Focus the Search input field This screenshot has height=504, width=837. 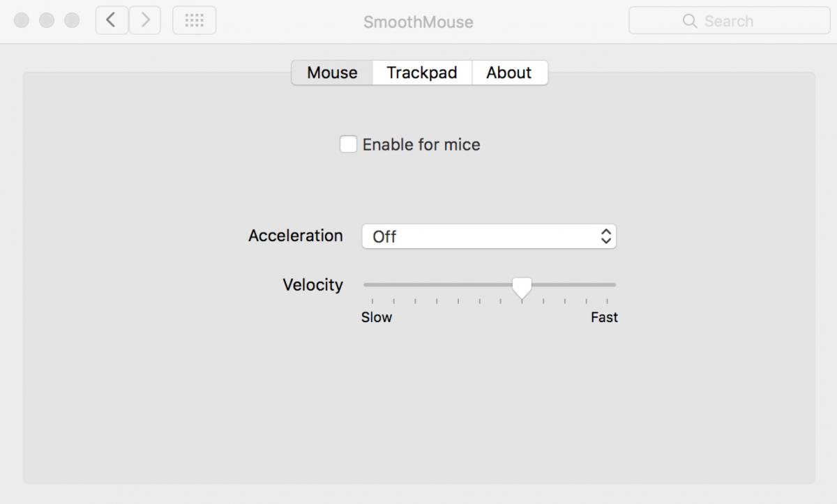click(739, 21)
